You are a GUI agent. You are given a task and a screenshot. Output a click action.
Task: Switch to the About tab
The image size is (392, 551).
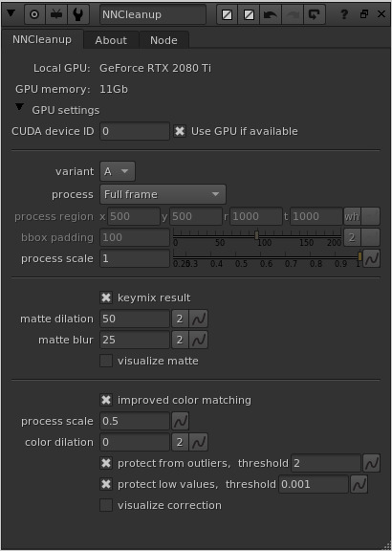[111, 40]
